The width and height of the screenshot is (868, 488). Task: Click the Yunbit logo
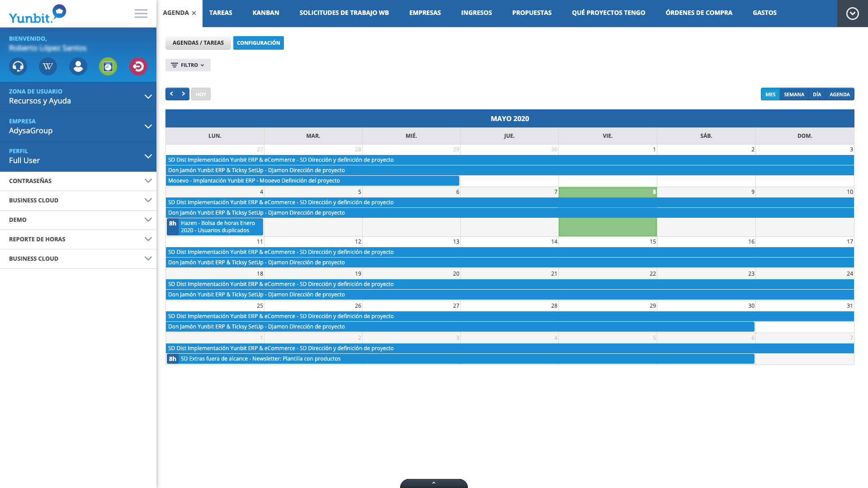point(38,14)
